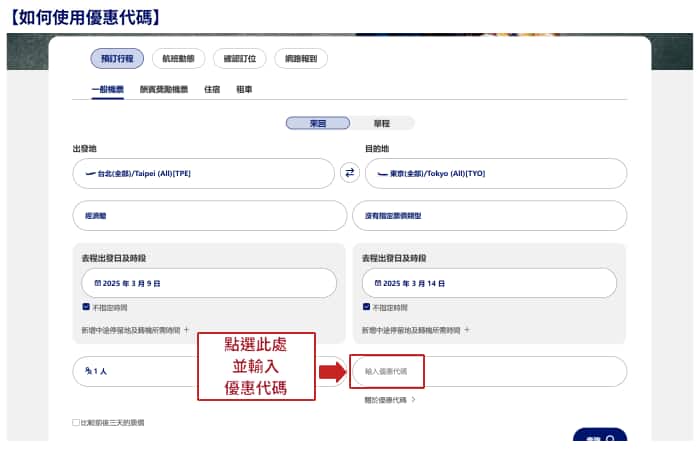Open the 沒有指定票價類型 fare type dropdown
700x449 pixels.
(x=489, y=215)
